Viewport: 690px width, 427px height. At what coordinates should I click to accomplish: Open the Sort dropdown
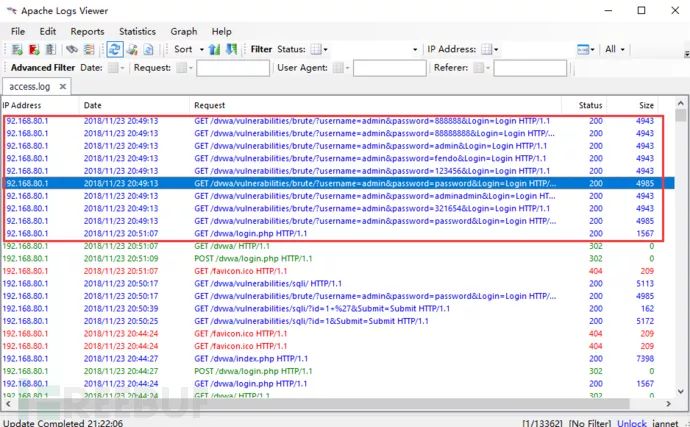pyautogui.click(x=189, y=49)
